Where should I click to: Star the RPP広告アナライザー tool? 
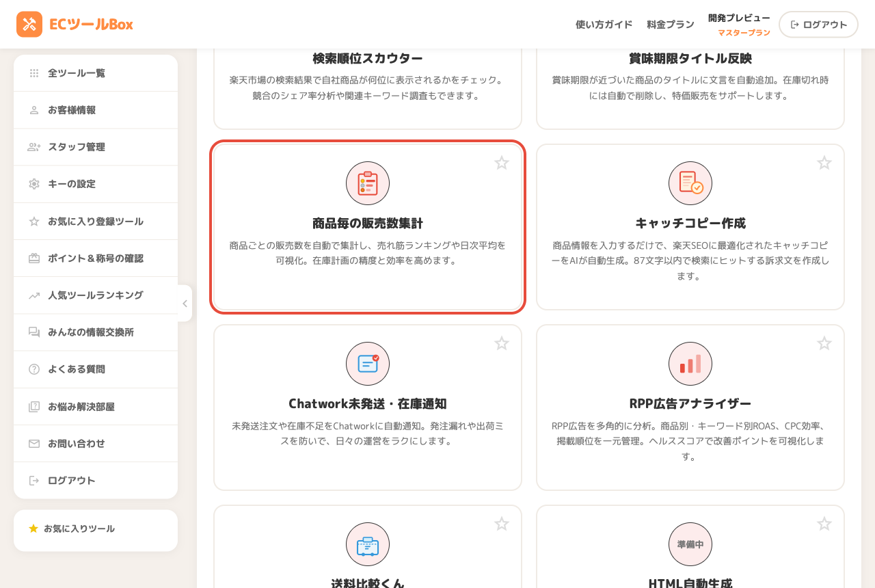point(824,343)
